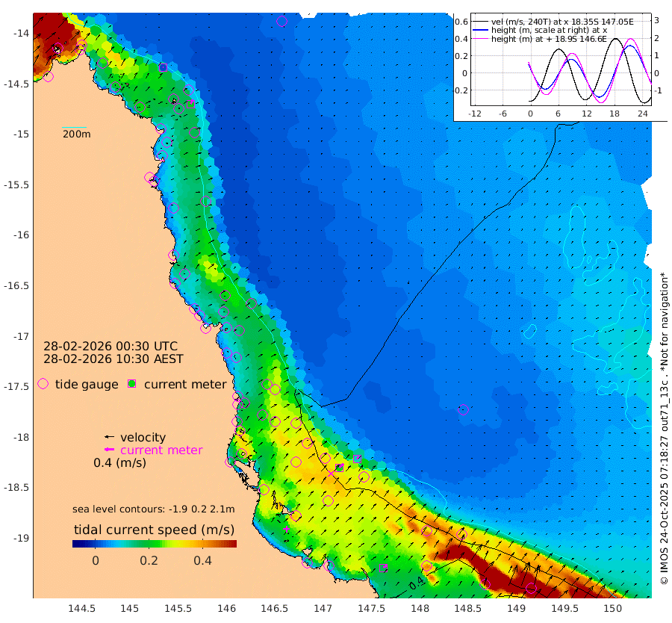This screenshot has width=672, height=623.
Task: Click the 'tide gauge' legend label
Action: coord(87,384)
